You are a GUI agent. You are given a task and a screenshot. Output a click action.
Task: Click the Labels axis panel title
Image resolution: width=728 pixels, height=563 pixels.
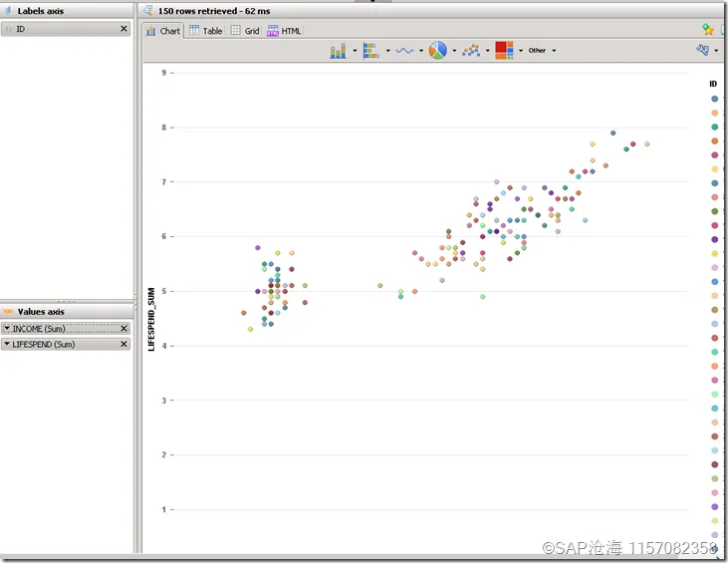41,11
